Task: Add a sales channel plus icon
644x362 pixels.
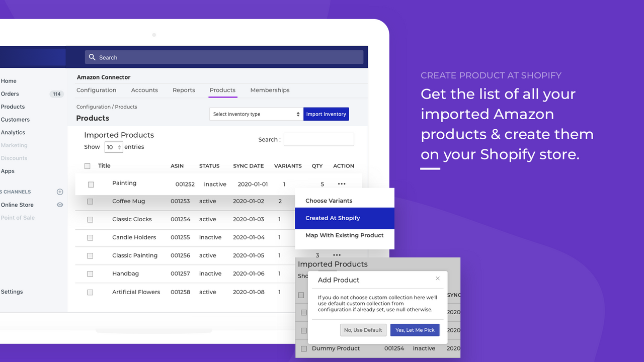Action: (60, 192)
